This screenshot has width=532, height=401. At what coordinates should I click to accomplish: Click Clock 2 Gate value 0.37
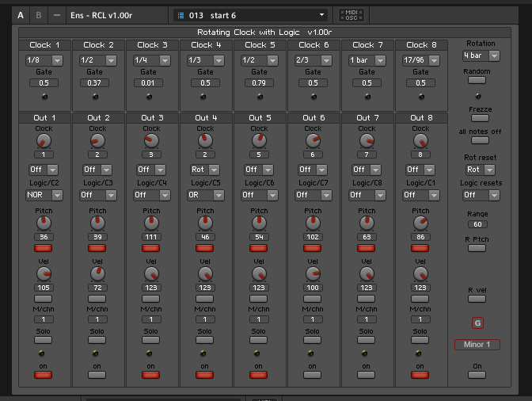click(x=95, y=83)
